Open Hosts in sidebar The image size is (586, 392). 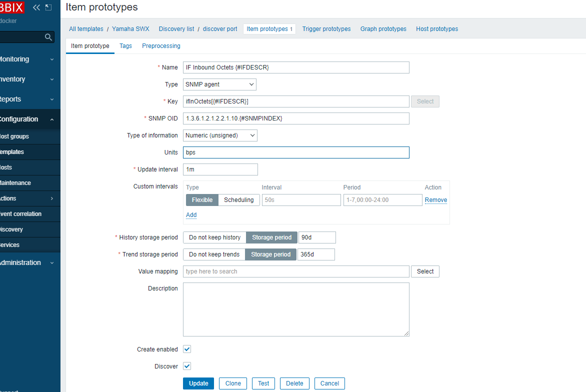(30, 167)
